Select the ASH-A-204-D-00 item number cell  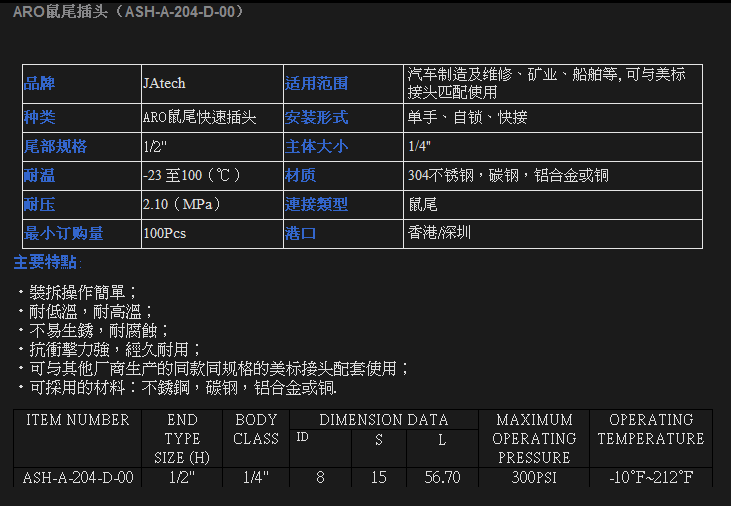(x=78, y=478)
